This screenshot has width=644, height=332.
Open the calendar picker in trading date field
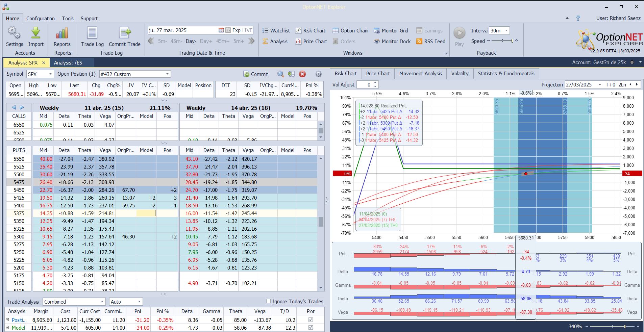click(221, 30)
